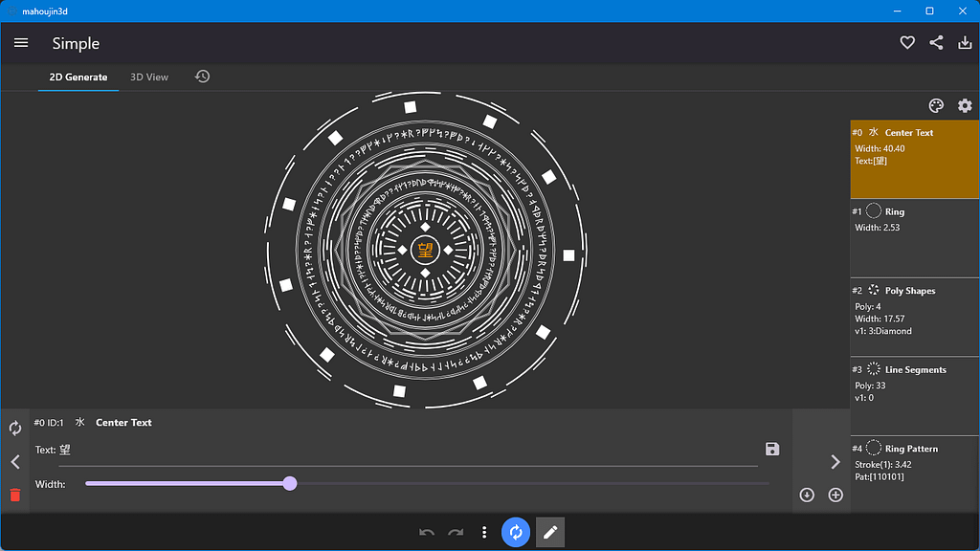This screenshot has width=980, height=551.
Task: Open the three-dot overflow menu
Action: click(484, 531)
